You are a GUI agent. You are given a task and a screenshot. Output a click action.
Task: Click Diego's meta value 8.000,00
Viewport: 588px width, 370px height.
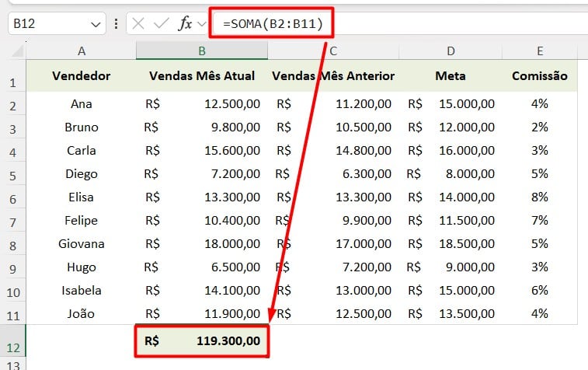pos(451,174)
